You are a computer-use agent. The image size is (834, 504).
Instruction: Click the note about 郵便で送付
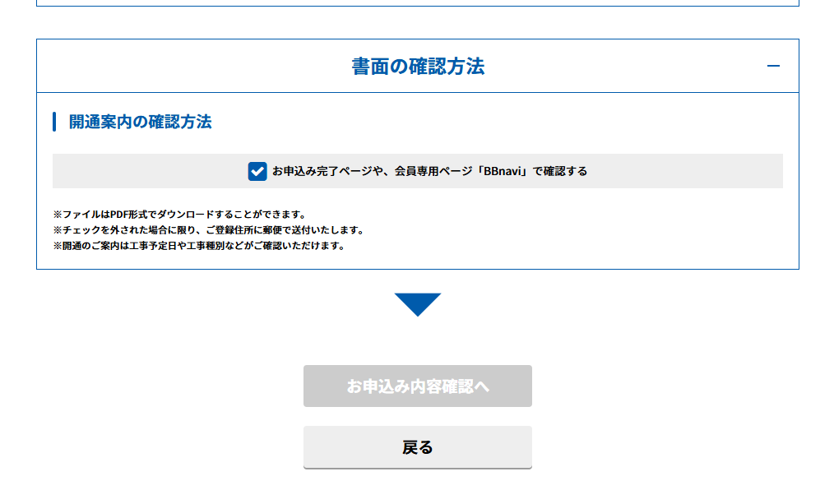pyautogui.click(x=208, y=230)
